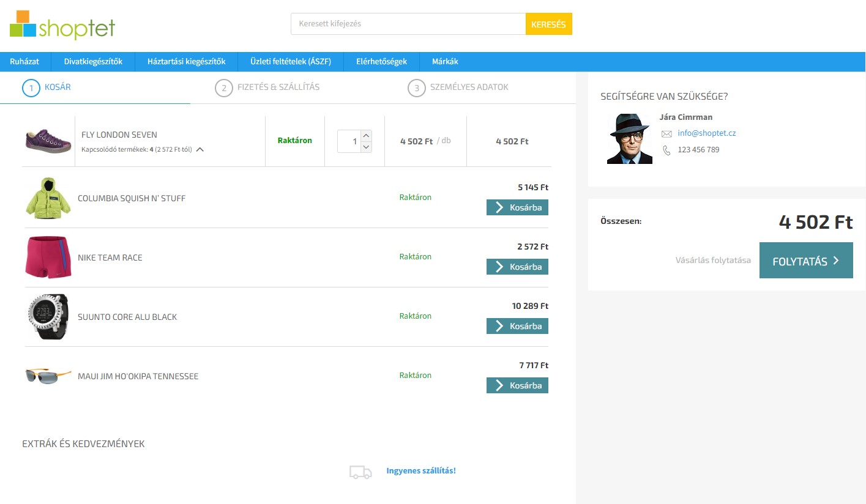Click the quantity input field
Viewport: 866px width, 504px height.
[x=349, y=141]
